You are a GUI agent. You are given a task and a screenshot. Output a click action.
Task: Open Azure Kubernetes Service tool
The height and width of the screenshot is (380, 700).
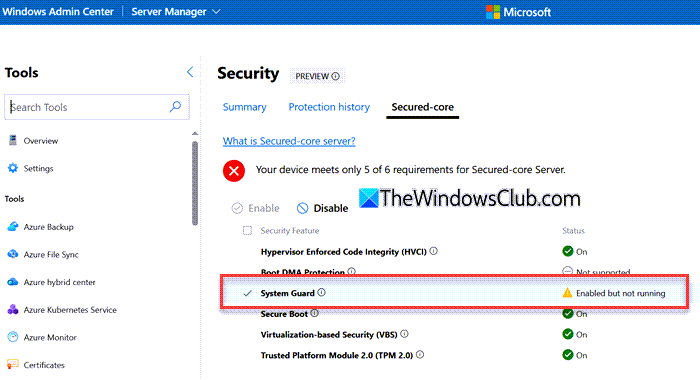pyautogui.click(x=70, y=309)
